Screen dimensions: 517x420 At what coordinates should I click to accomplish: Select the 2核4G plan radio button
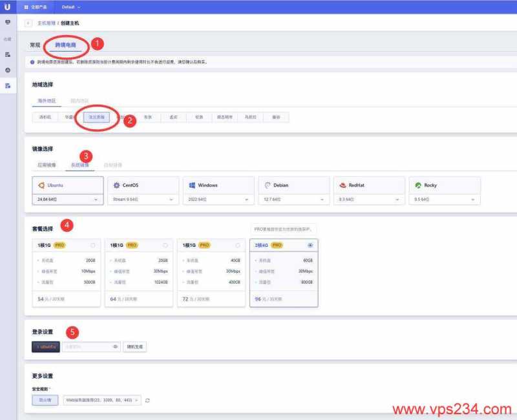point(310,245)
